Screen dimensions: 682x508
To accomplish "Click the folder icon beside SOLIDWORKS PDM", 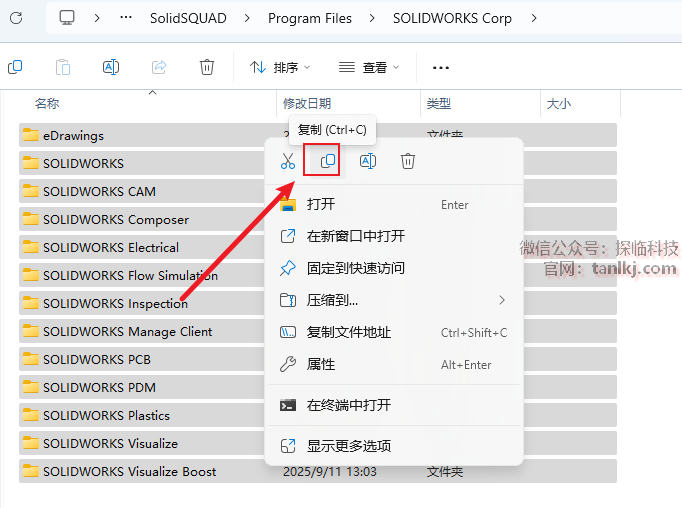I will point(30,387).
